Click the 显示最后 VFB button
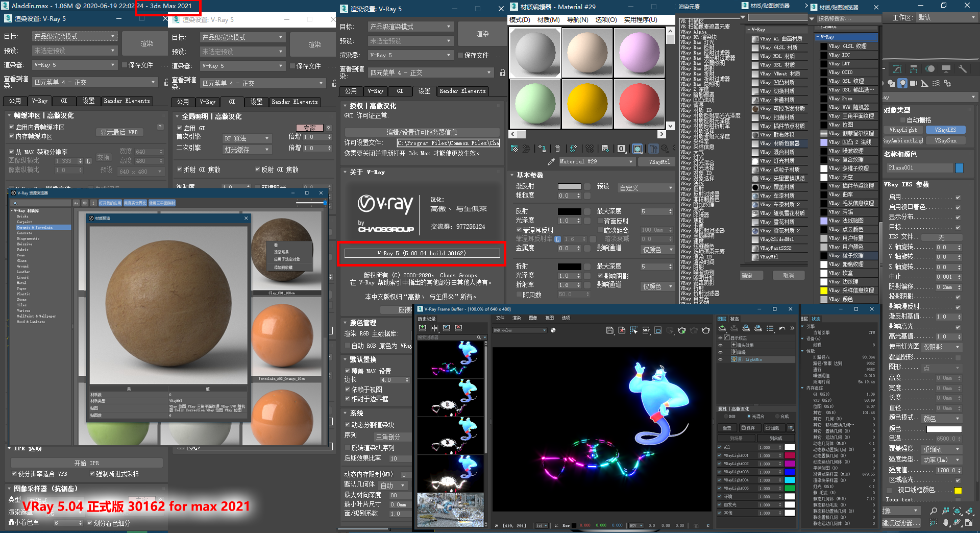The width and height of the screenshot is (980, 533). tap(119, 132)
